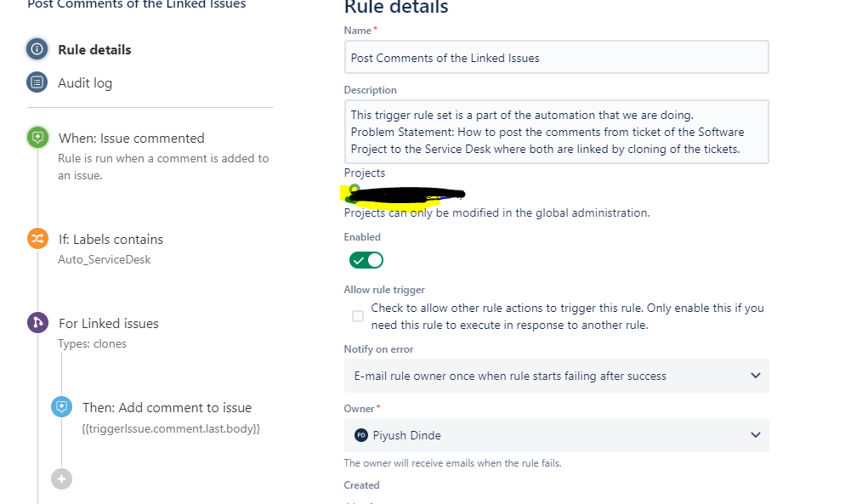This screenshot has width=845, height=504.
Task: Open the Owner dropdown chevron
Action: click(756, 435)
